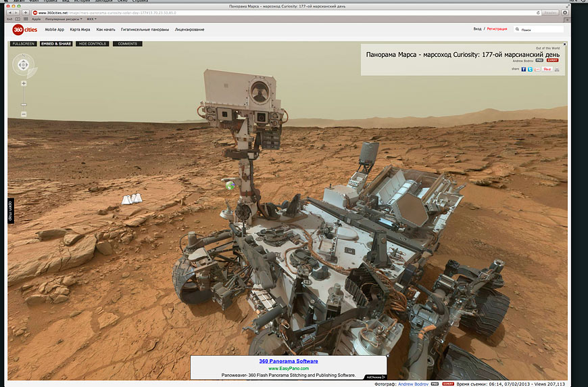Image resolution: width=588 pixels, height=387 pixels.
Task: Click the Reader button
Action: (550, 13)
